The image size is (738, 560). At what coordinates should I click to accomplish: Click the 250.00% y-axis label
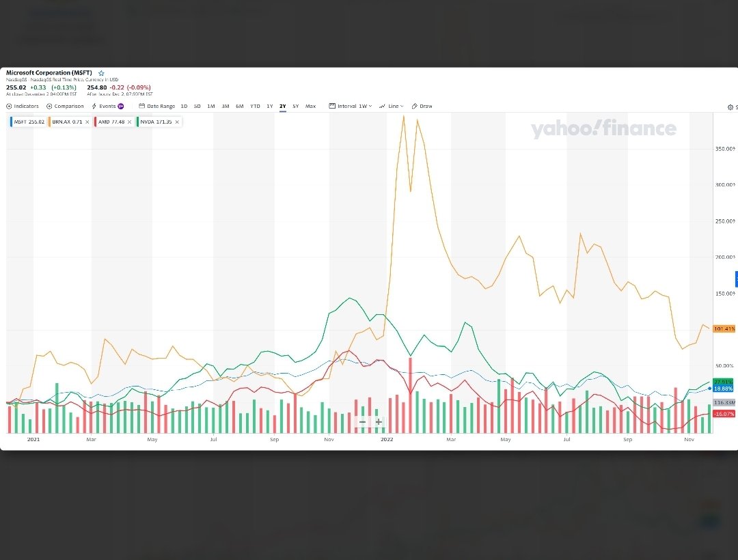[725, 221]
